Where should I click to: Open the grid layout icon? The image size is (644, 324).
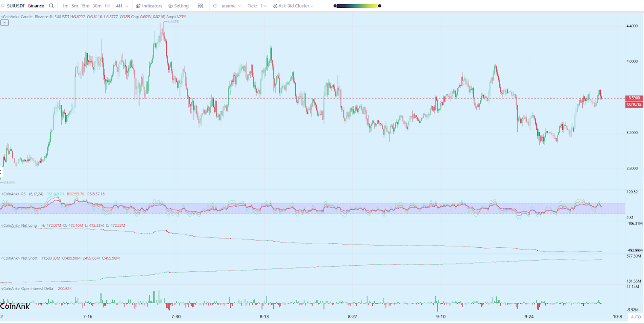tap(200, 6)
